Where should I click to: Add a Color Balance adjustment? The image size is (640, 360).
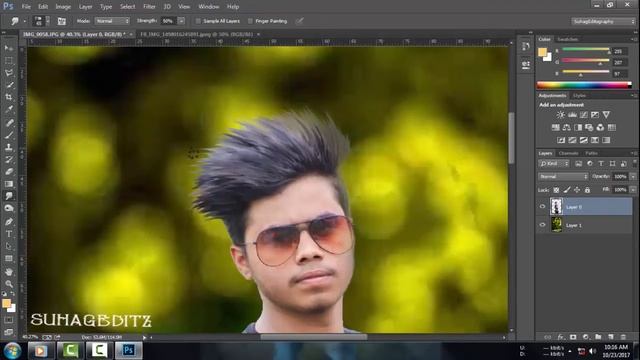567,127
